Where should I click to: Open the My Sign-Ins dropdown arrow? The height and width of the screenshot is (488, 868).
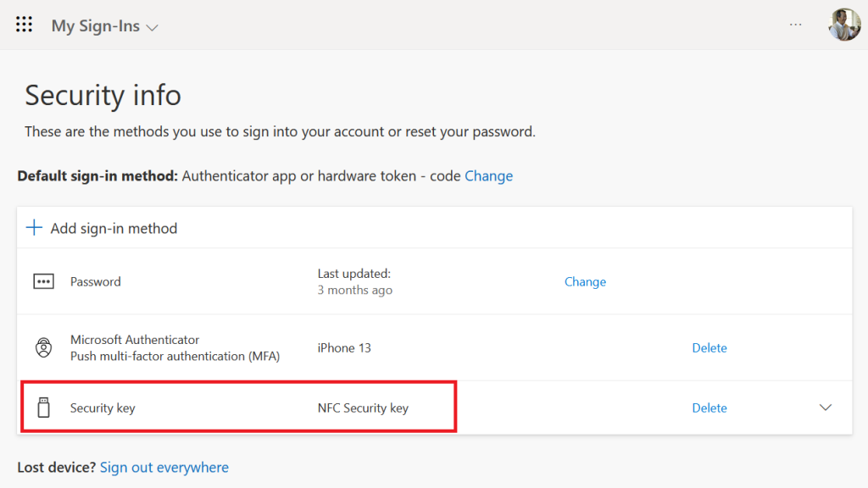point(153,27)
